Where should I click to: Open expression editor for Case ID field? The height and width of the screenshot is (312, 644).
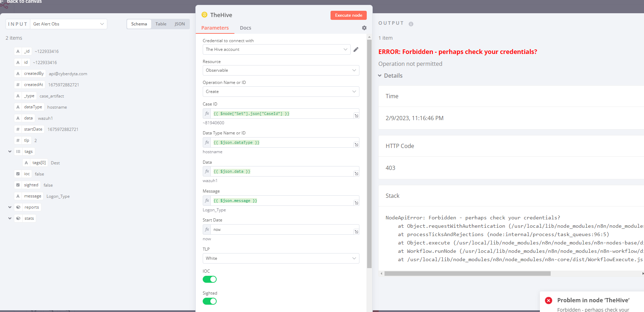(356, 116)
